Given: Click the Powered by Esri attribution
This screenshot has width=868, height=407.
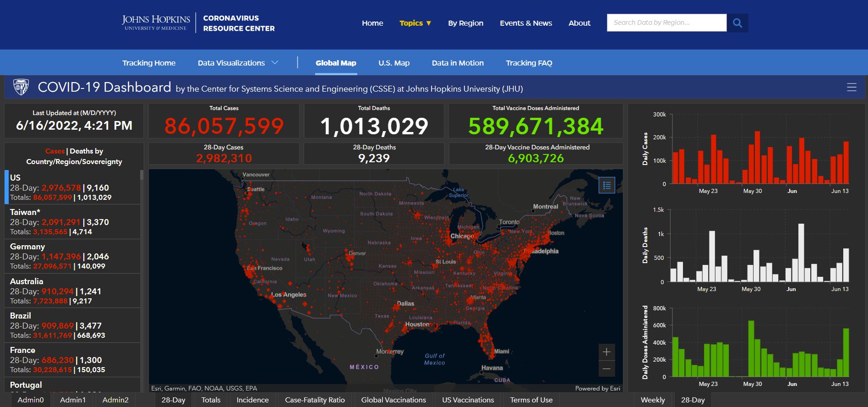Looking at the screenshot, I should tap(598, 388).
